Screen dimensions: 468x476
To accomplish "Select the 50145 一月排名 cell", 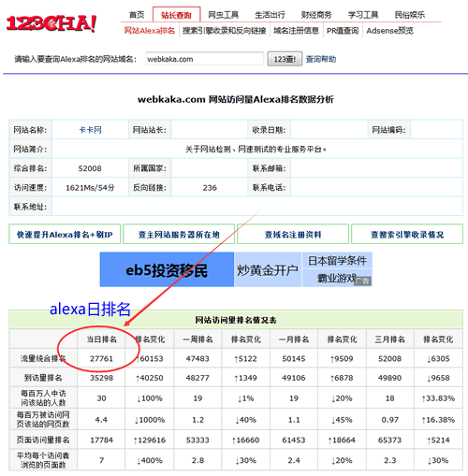I will 294,358.
